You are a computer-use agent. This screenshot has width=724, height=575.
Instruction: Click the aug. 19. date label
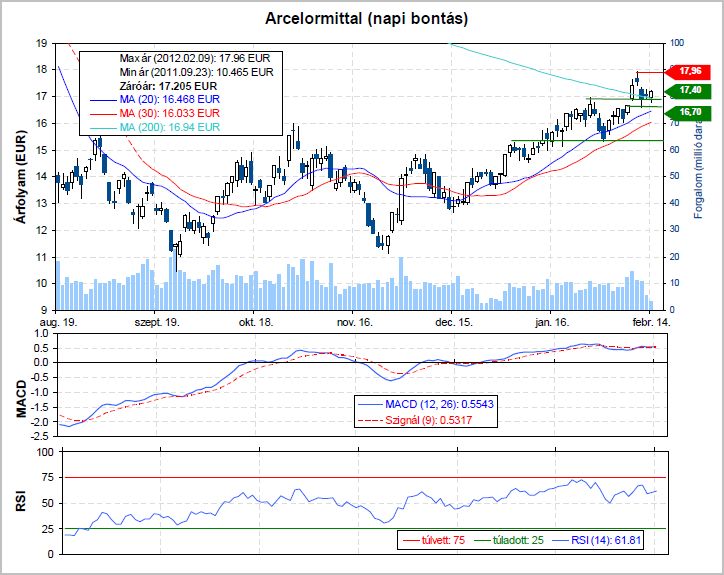pyautogui.click(x=59, y=322)
